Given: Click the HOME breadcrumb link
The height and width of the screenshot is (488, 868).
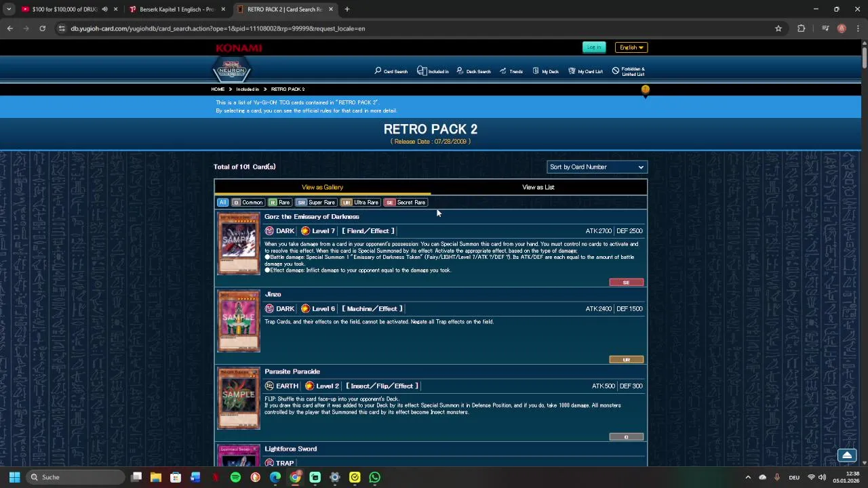Looking at the screenshot, I should tap(218, 89).
